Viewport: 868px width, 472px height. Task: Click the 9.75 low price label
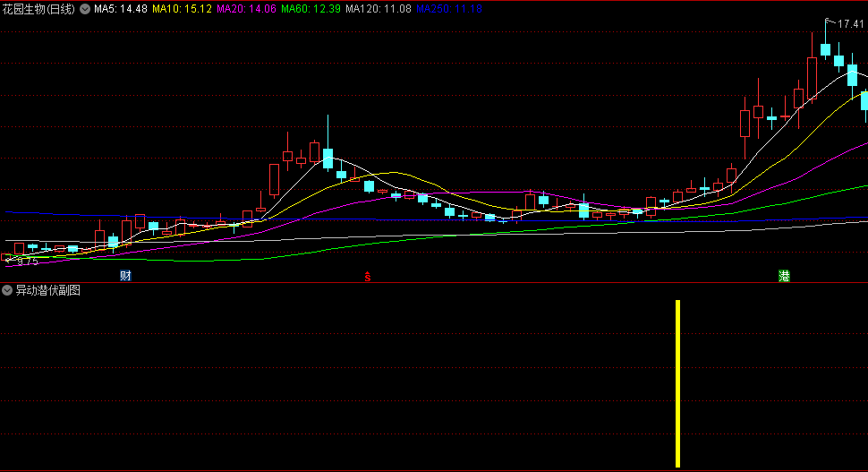coord(27,262)
